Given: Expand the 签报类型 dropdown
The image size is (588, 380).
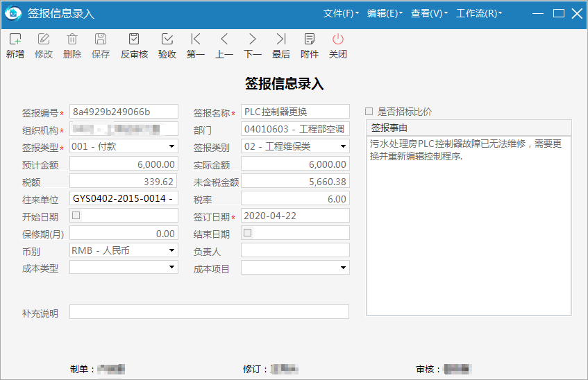Looking at the screenshot, I should pyautogui.click(x=171, y=146).
